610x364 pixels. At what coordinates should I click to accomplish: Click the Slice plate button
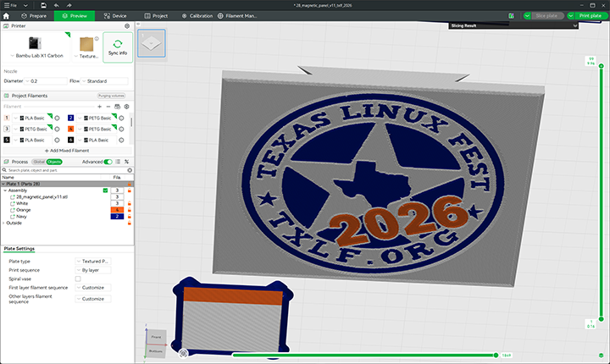[546, 16]
